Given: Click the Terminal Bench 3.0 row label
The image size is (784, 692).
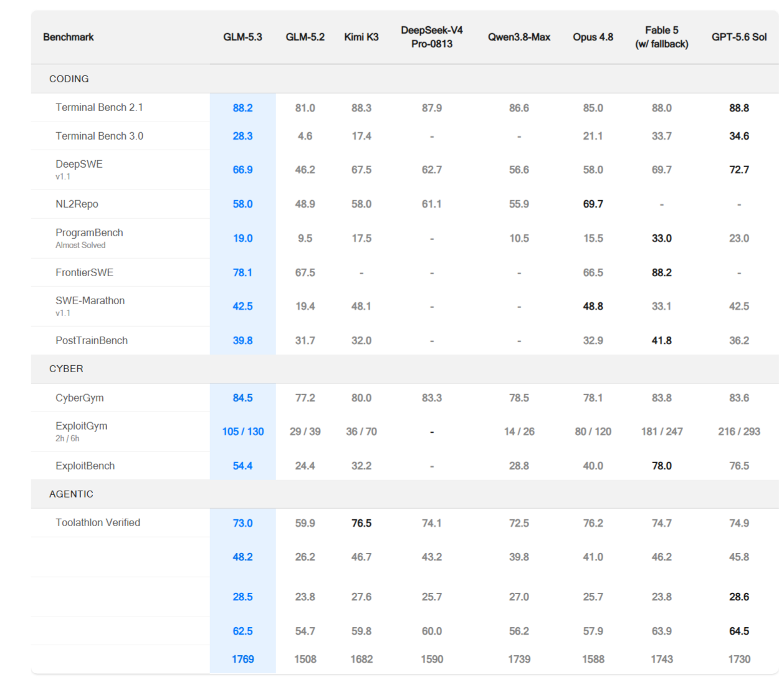Looking at the screenshot, I should [99, 136].
